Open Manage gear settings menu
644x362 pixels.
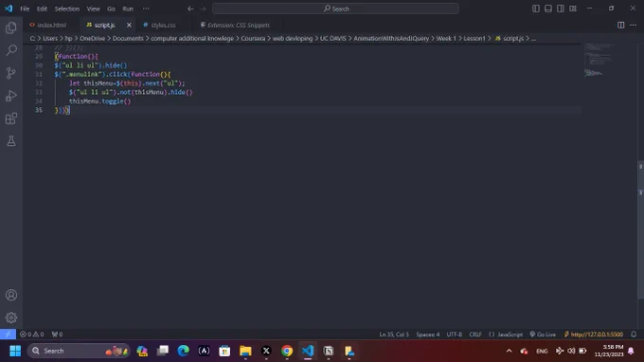click(x=11, y=317)
